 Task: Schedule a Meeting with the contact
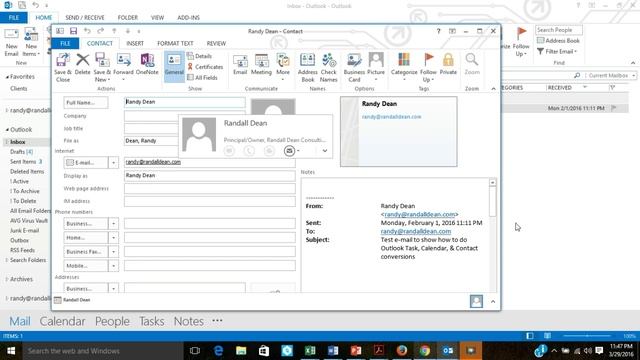click(261, 64)
